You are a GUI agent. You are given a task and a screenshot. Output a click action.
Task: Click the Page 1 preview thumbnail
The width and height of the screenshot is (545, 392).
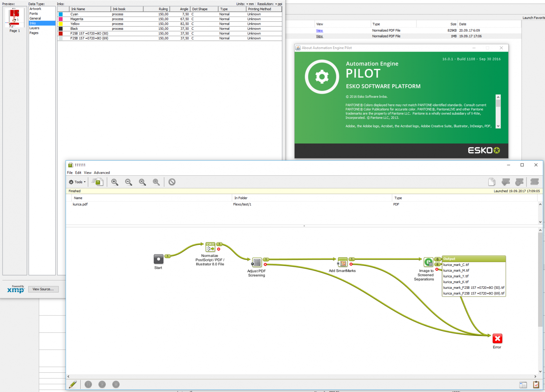click(15, 18)
